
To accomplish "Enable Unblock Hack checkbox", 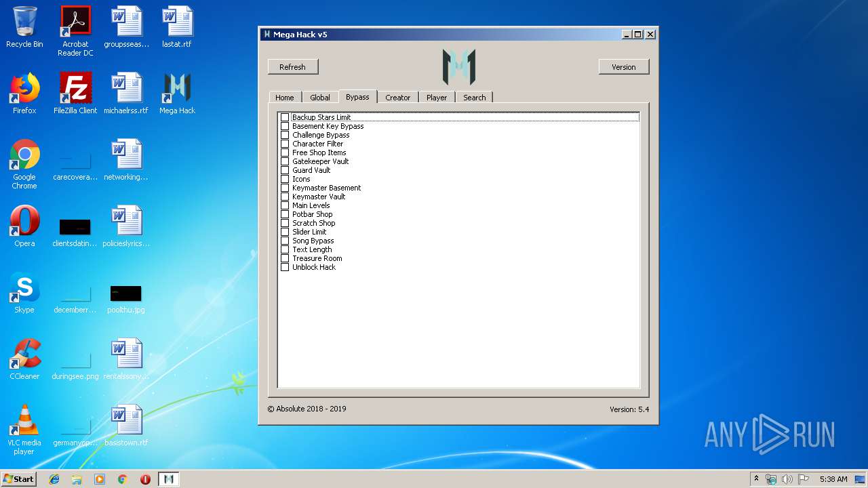I will [x=285, y=267].
